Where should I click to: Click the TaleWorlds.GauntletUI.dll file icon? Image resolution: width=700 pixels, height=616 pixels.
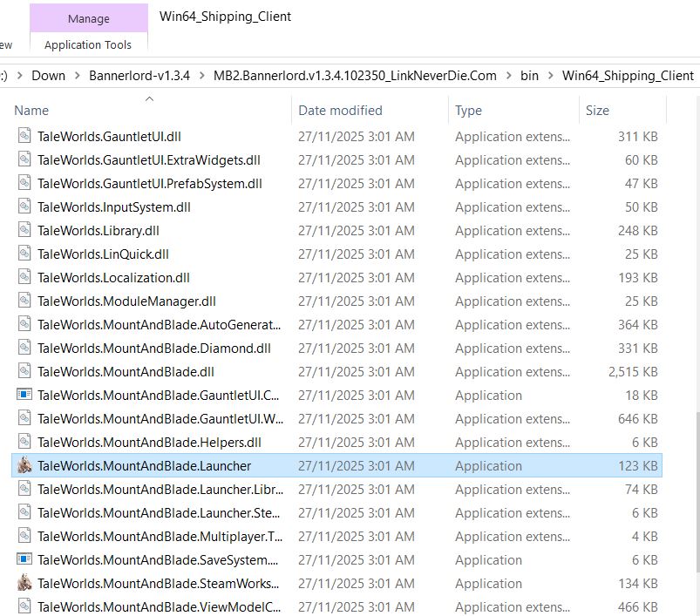pos(24,136)
